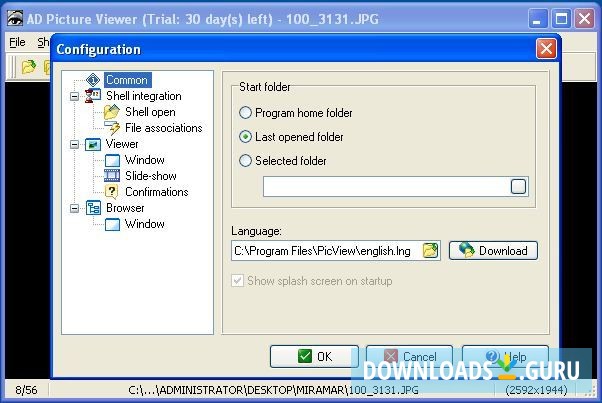Click open folder toolbar icon in main window

(28, 67)
